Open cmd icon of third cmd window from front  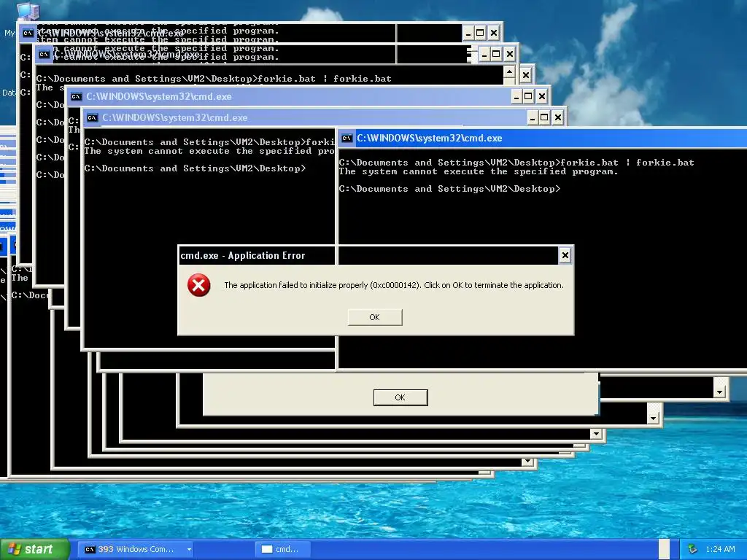76,97
